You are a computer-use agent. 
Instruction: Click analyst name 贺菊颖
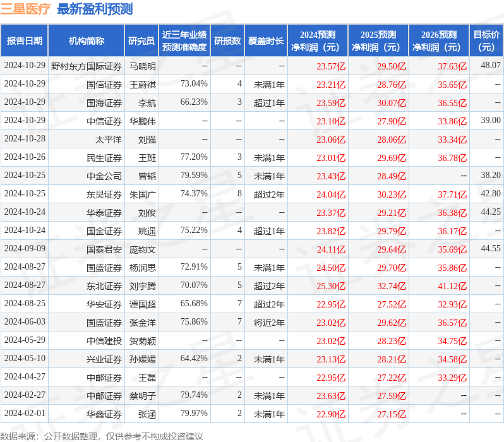pos(142,342)
